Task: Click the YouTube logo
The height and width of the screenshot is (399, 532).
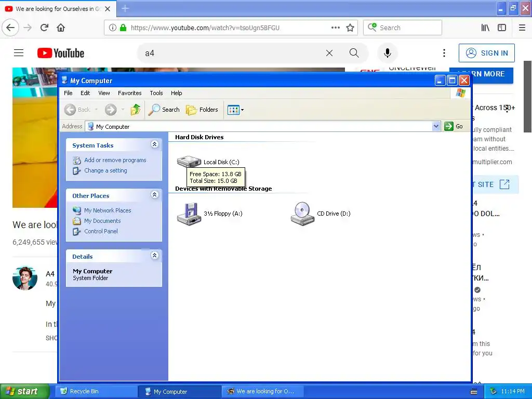Action: (x=61, y=54)
